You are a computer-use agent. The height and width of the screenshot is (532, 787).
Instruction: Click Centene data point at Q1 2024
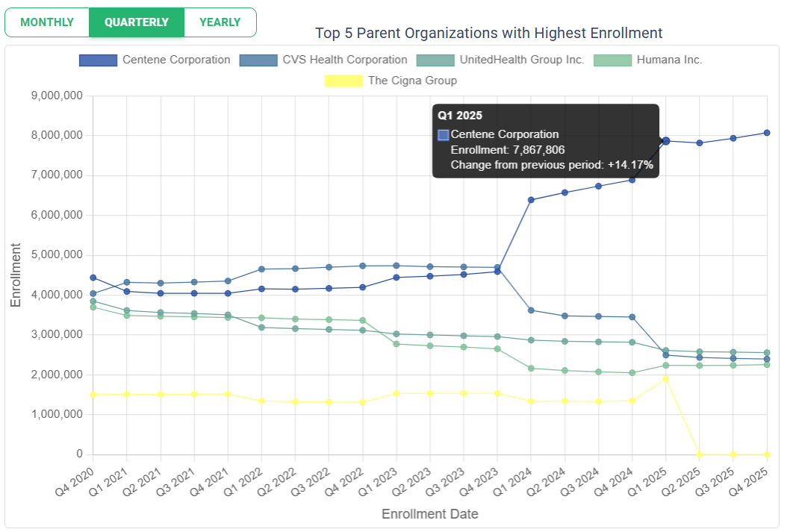[531, 199]
